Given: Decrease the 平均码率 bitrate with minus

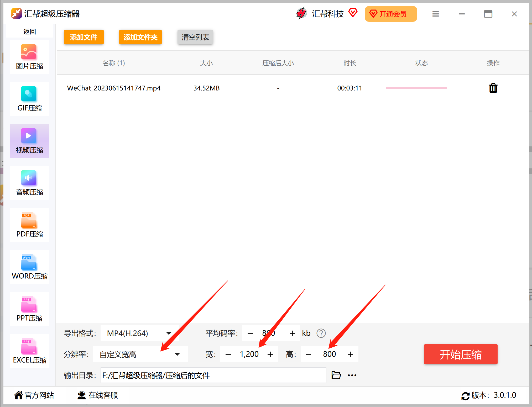Looking at the screenshot, I should tap(250, 333).
